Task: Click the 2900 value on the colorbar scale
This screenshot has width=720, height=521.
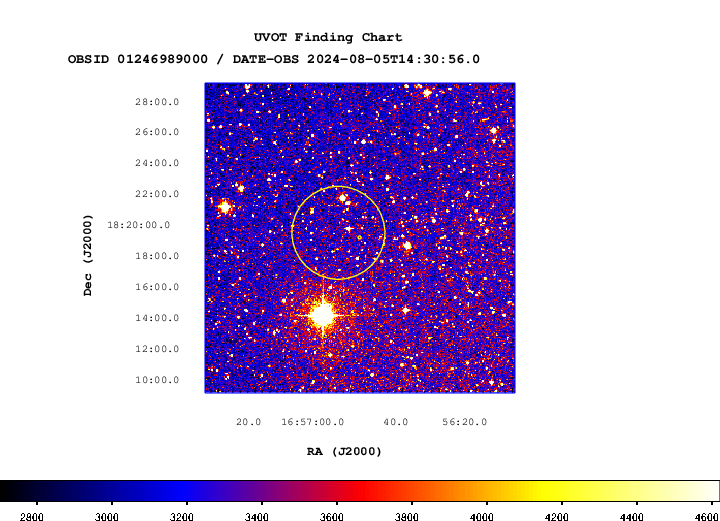Action: 32,517
